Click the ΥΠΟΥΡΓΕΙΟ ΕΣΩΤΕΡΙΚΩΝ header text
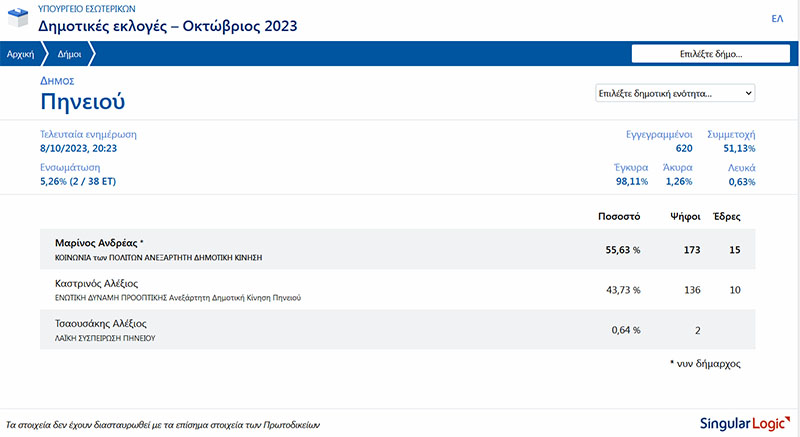 point(86,7)
